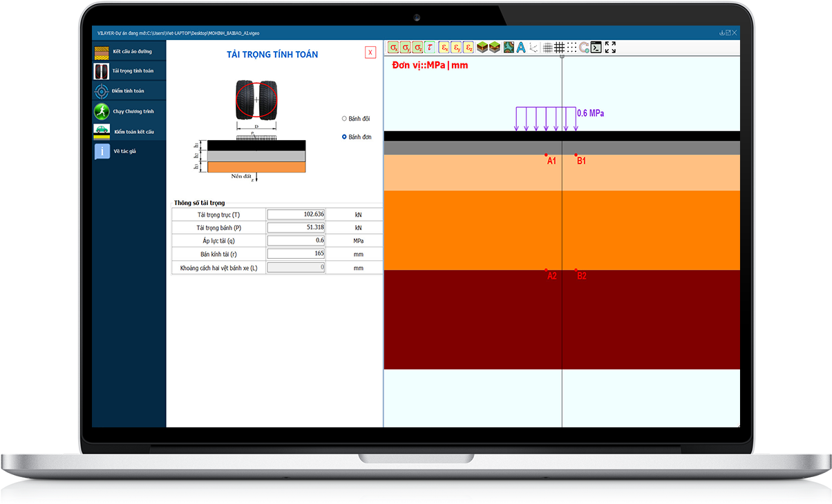832x504 pixels.
Task: Click the first 3D soil layer block icon
Action: pos(482,48)
